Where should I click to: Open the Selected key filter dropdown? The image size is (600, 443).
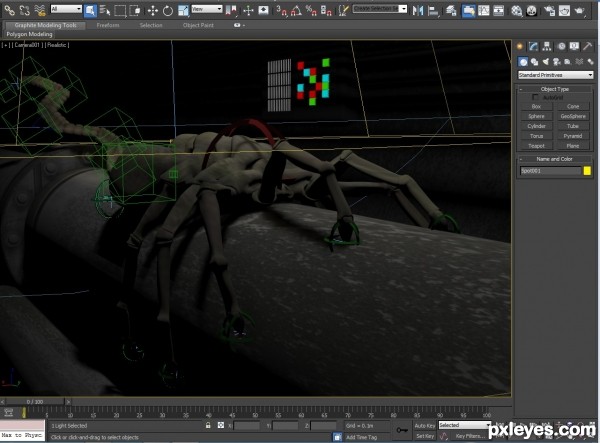(x=465, y=425)
